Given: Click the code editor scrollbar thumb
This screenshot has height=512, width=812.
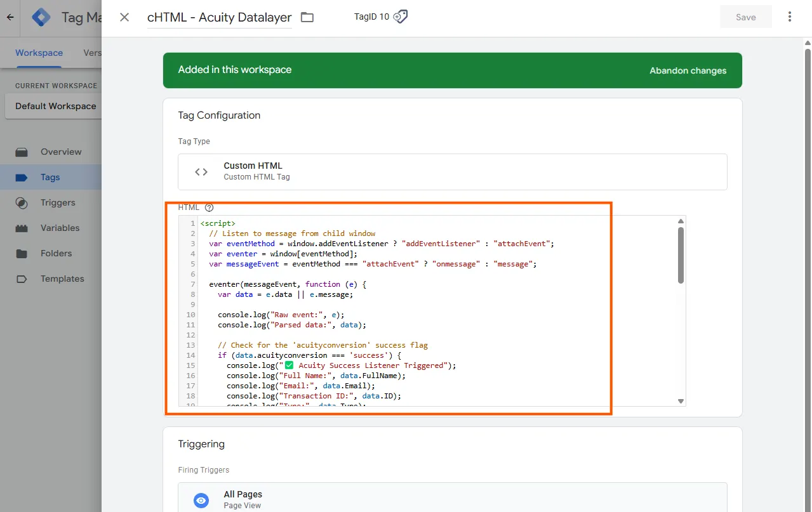Looking at the screenshot, I should tap(681, 255).
